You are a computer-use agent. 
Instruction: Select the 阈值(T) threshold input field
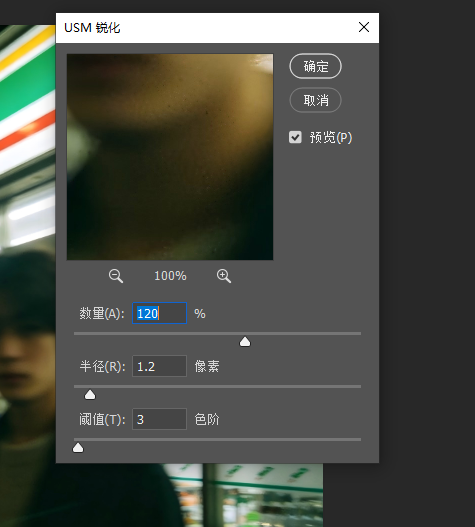tap(159, 419)
